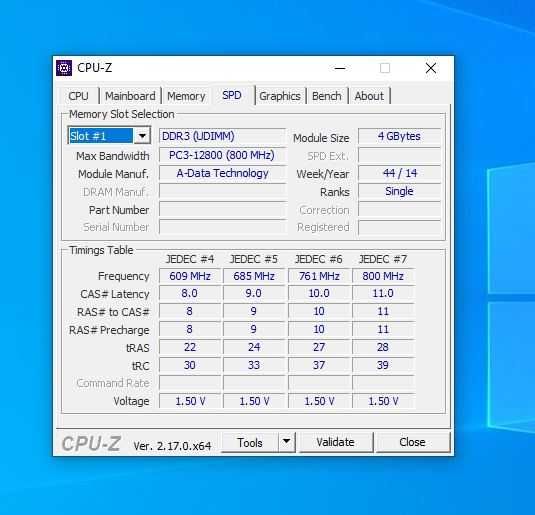Image resolution: width=535 pixels, height=515 pixels.
Task: Click the tRC value 39
Action: (x=383, y=365)
